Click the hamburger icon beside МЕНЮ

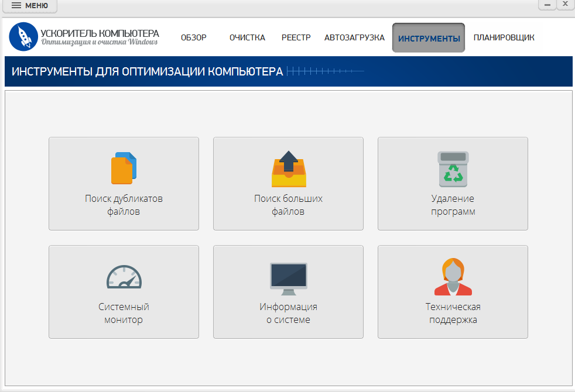(x=16, y=5)
